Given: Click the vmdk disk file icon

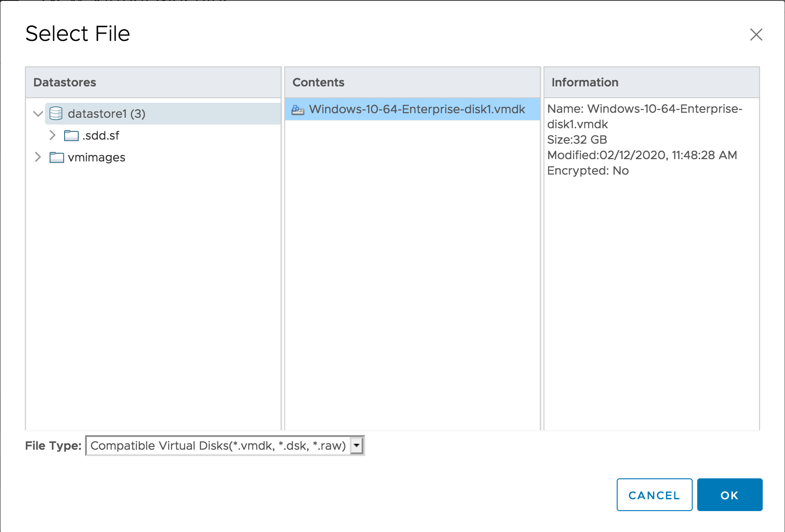Looking at the screenshot, I should click(298, 110).
